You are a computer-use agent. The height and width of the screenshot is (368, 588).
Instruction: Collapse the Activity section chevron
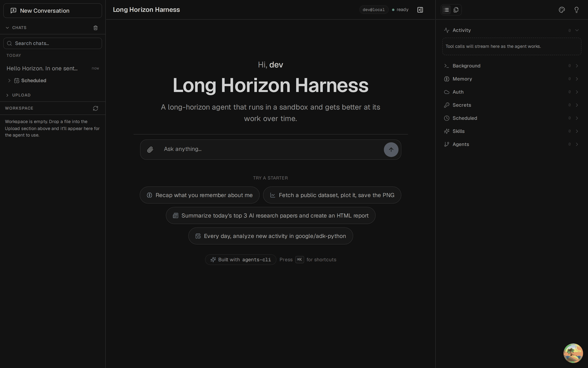[577, 30]
